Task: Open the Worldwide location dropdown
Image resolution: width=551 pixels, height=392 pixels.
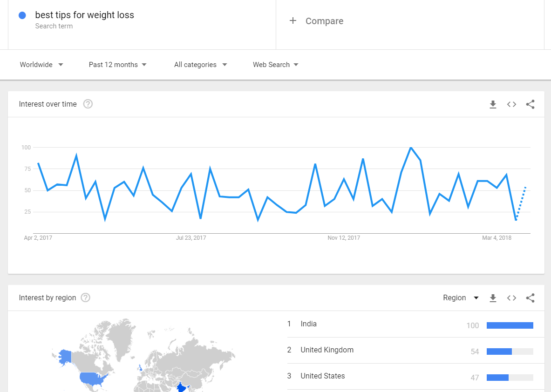Action: pyautogui.click(x=41, y=65)
